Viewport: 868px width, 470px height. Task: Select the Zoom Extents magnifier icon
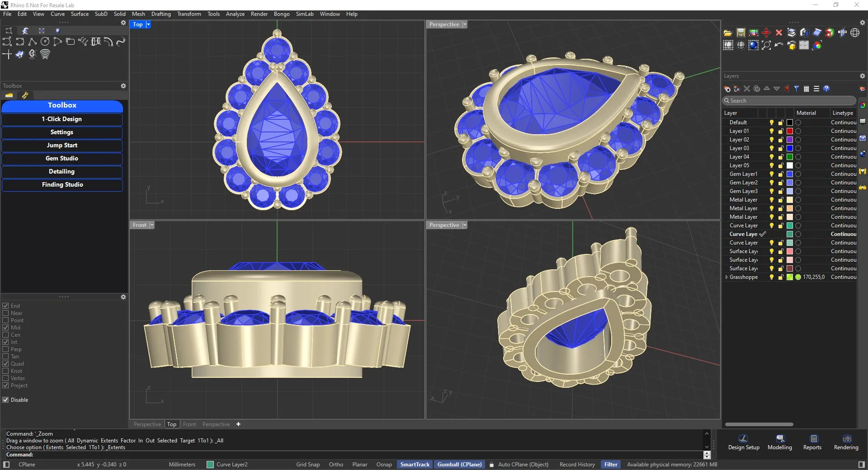(766, 45)
